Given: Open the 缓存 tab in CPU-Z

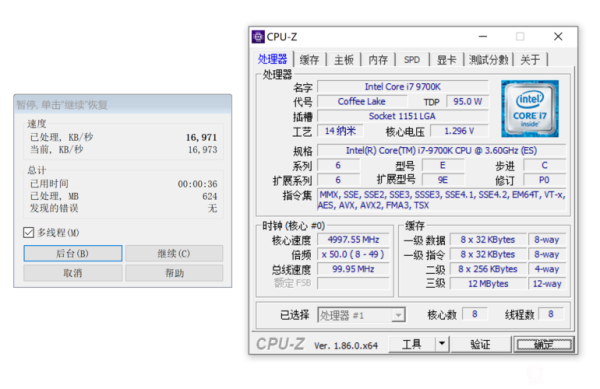Looking at the screenshot, I should pyautogui.click(x=310, y=60).
